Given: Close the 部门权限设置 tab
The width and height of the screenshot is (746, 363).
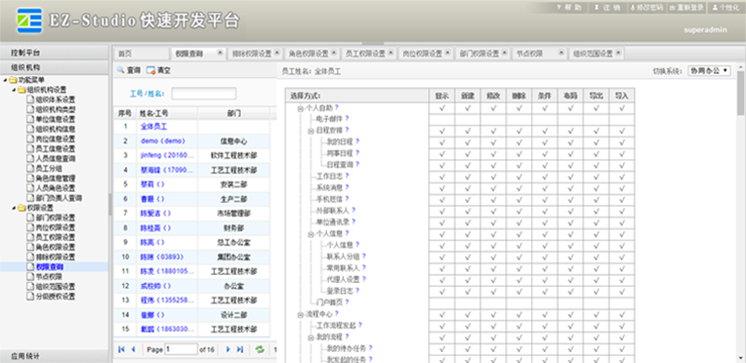Looking at the screenshot, I should [504, 53].
